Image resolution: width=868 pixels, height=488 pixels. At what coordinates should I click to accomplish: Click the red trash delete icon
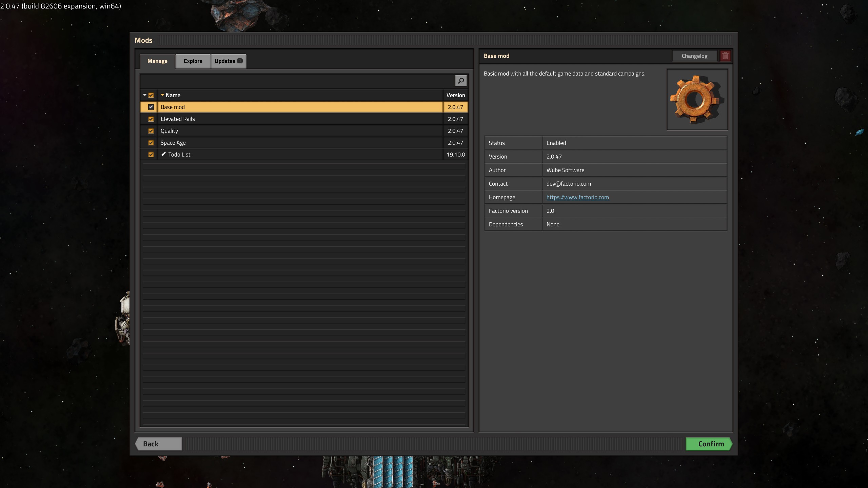point(725,56)
